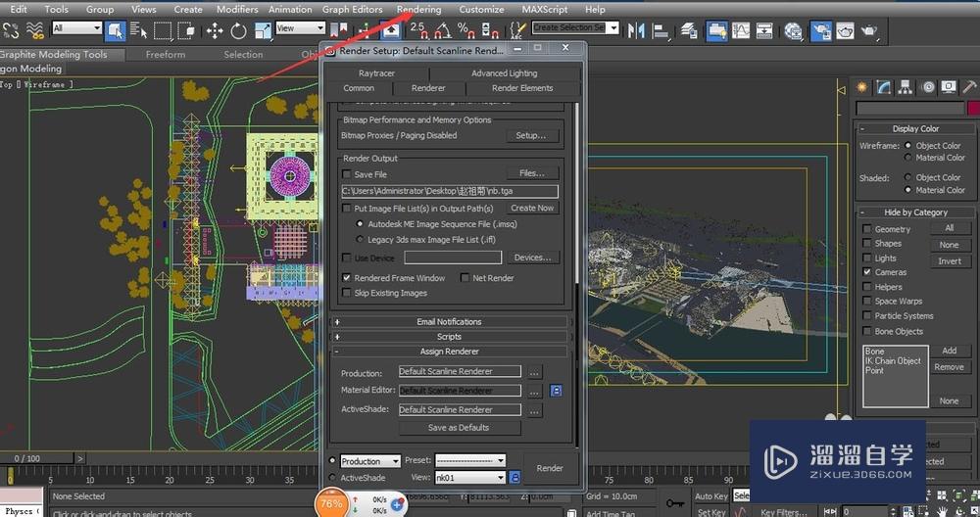Screen dimensions: 980x517
Task: Click the Files... button
Action: click(x=532, y=173)
